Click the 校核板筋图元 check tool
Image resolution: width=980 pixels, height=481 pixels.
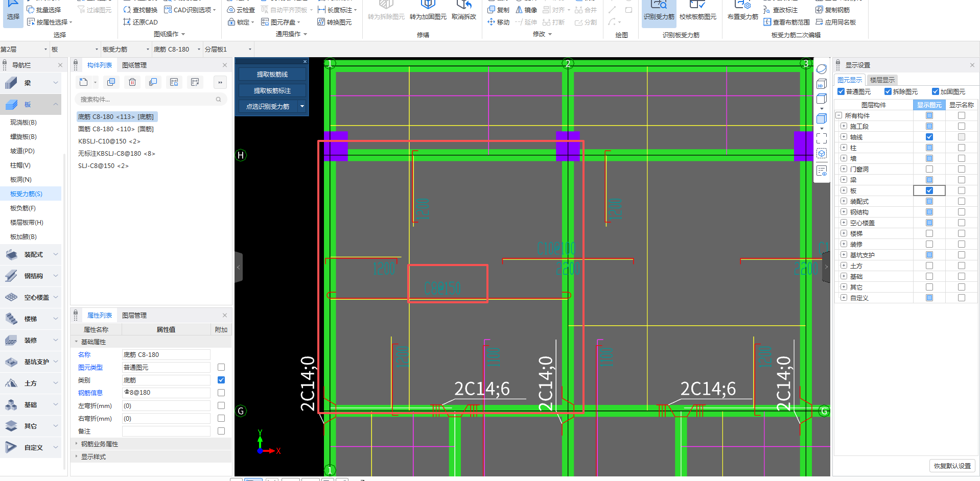[x=698, y=11]
